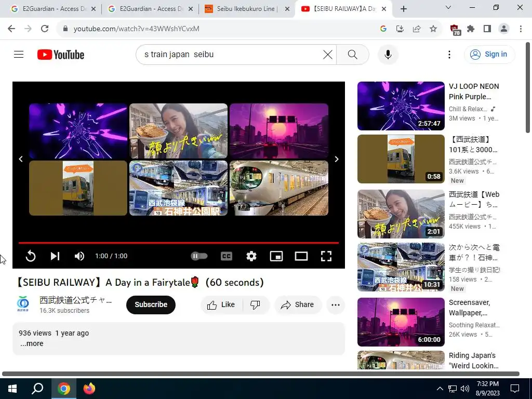Toggle the autoplay switch
This screenshot has height=399, width=532.
[199, 256]
